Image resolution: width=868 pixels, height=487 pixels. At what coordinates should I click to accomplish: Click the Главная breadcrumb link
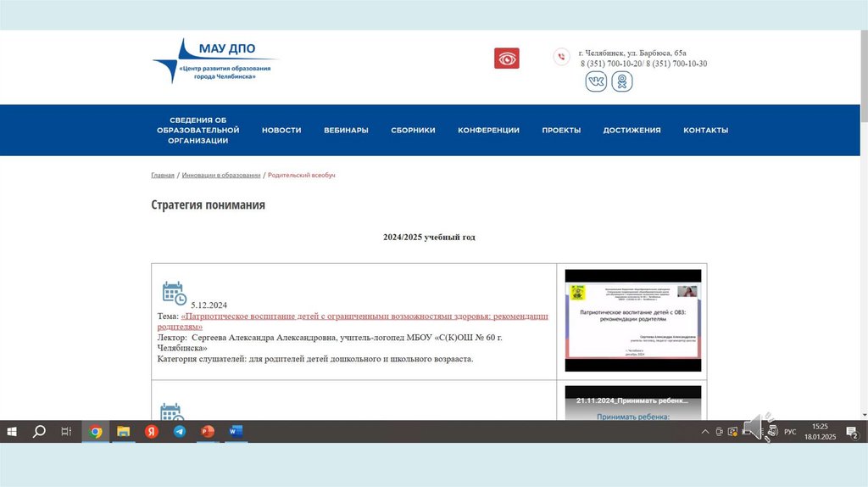pos(163,176)
